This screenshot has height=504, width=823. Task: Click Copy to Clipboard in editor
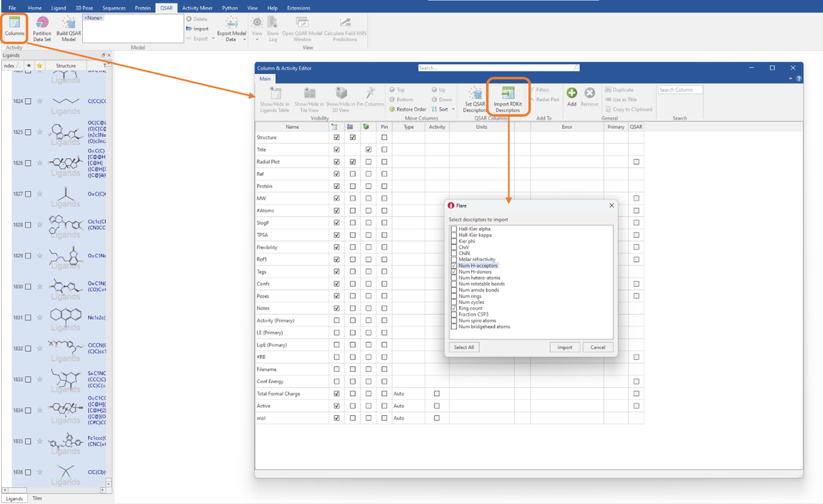point(629,109)
